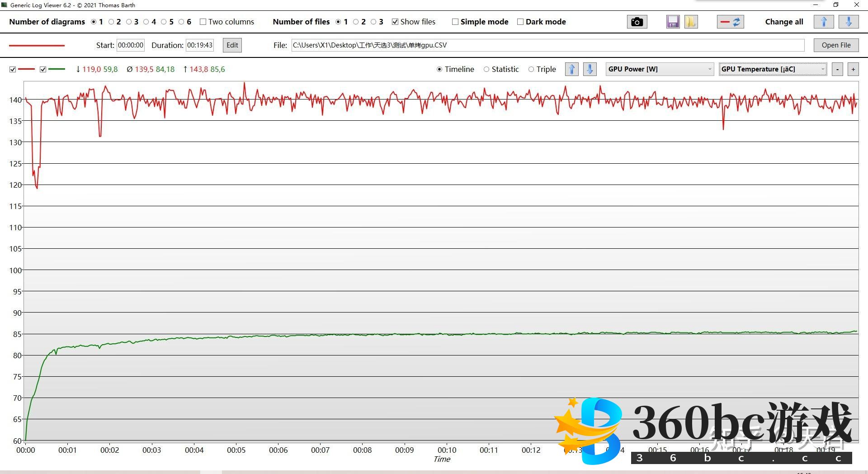Select 3 for number of diagrams
This screenshot has width=868, height=474.
(x=129, y=22)
